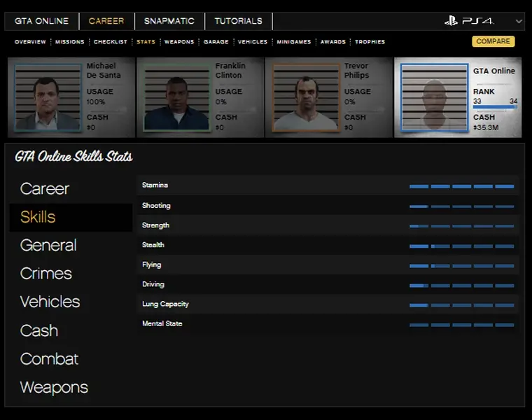The image size is (532, 420).
Task: Open the Career tab
Action: [x=106, y=21]
